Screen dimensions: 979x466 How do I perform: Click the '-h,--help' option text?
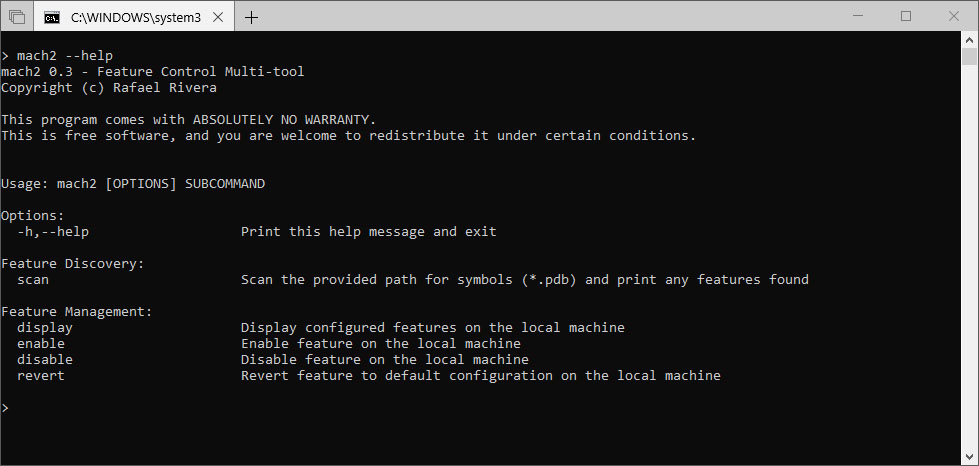(52, 232)
